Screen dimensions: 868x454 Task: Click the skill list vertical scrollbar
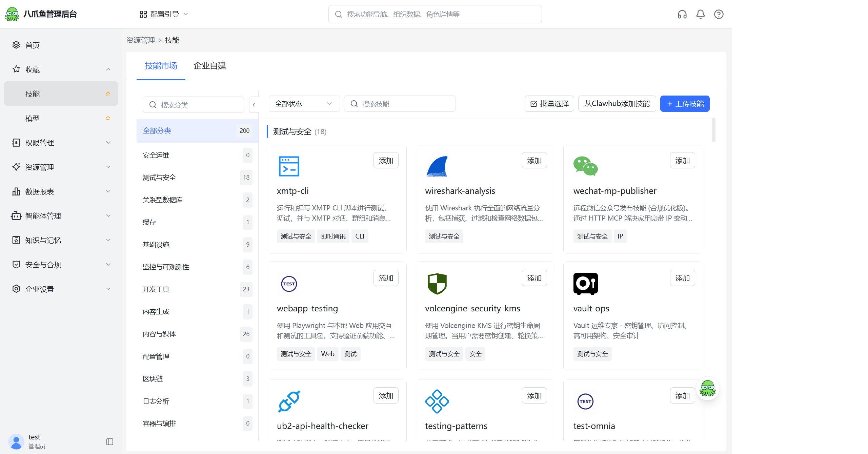pyautogui.click(x=713, y=130)
